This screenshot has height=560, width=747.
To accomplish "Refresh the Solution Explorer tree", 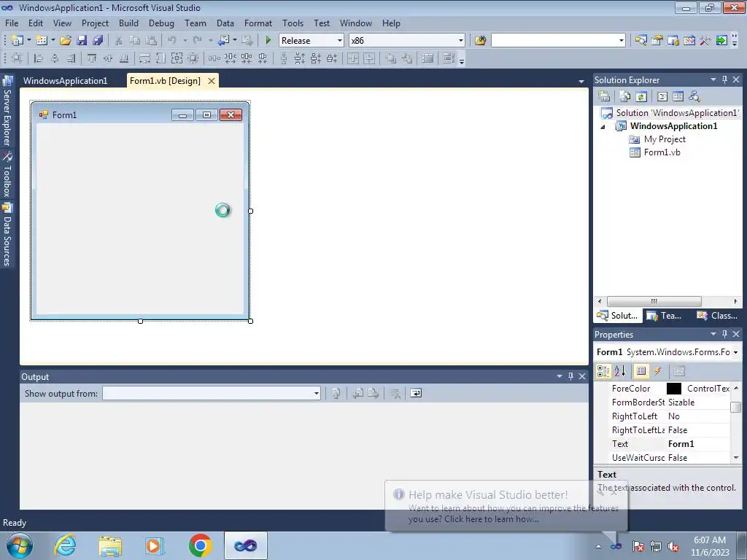I will 641,97.
